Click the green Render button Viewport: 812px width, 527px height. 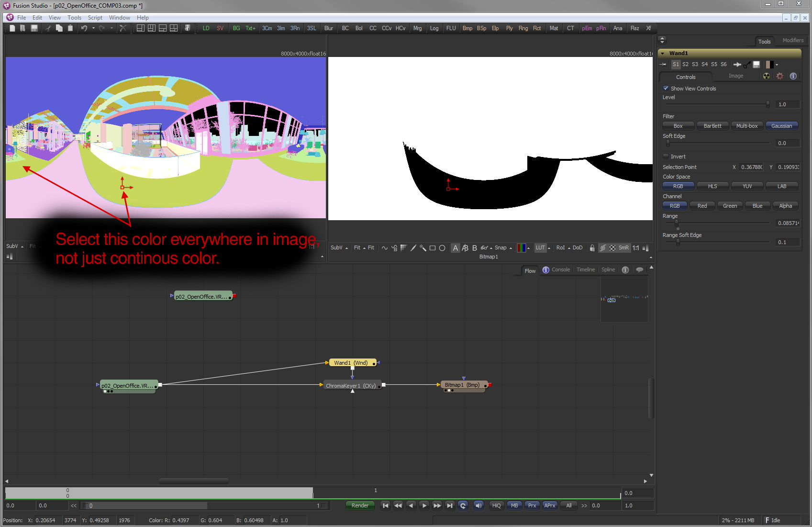point(360,505)
